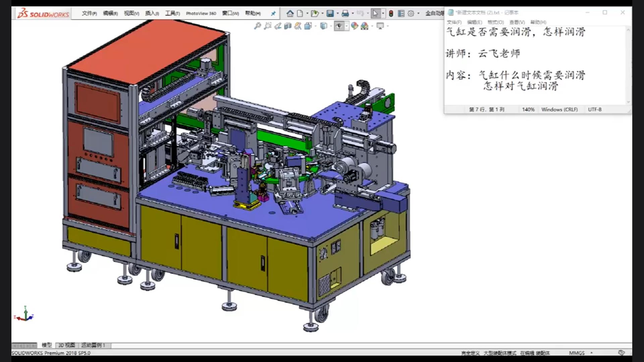Open Dynamic Annotation Views icon

[x=298, y=26]
